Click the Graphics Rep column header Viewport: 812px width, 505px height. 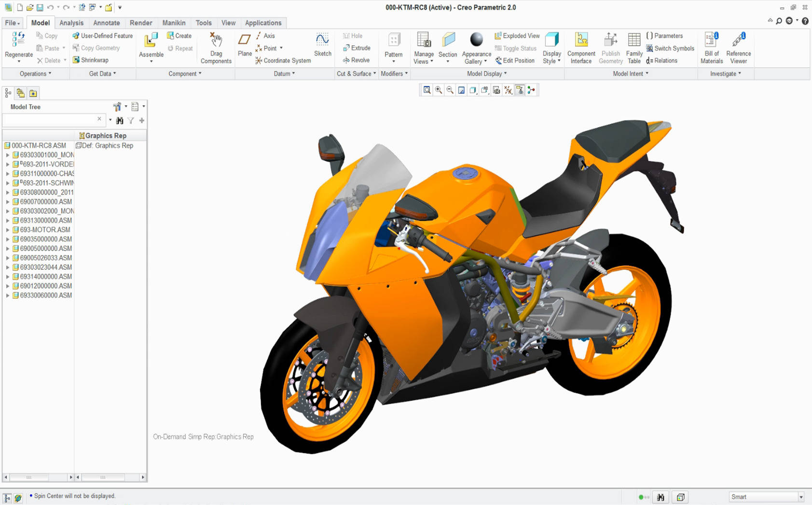coord(110,136)
